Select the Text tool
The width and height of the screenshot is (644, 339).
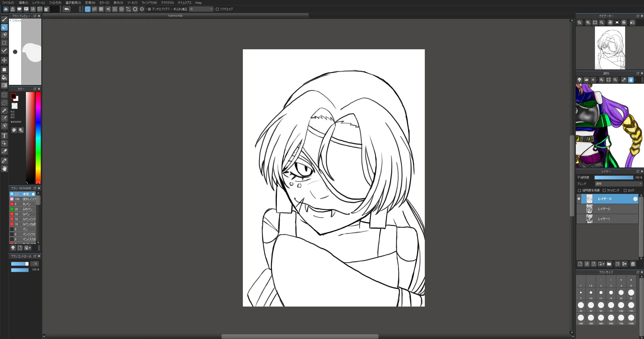(4, 136)
